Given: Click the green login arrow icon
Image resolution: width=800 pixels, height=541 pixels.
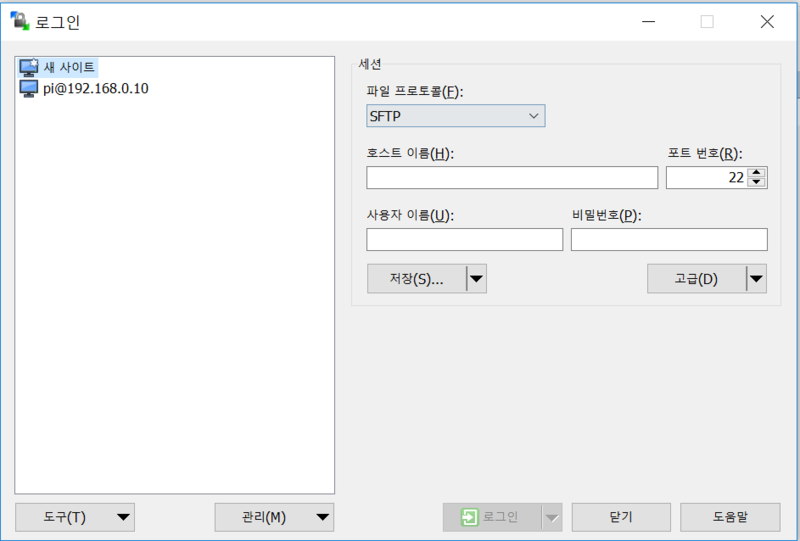Looking at the screenshot, I should tap(470, 517).
